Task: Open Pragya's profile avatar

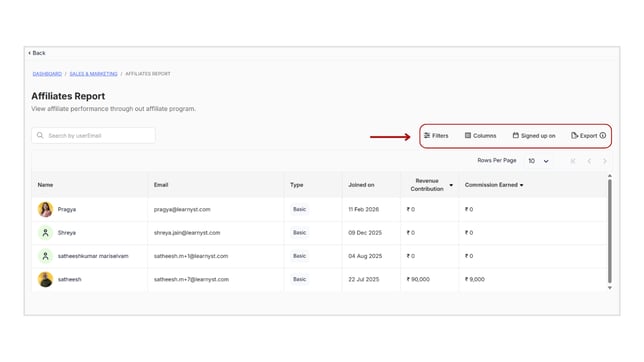Action: tap(45, 209)
